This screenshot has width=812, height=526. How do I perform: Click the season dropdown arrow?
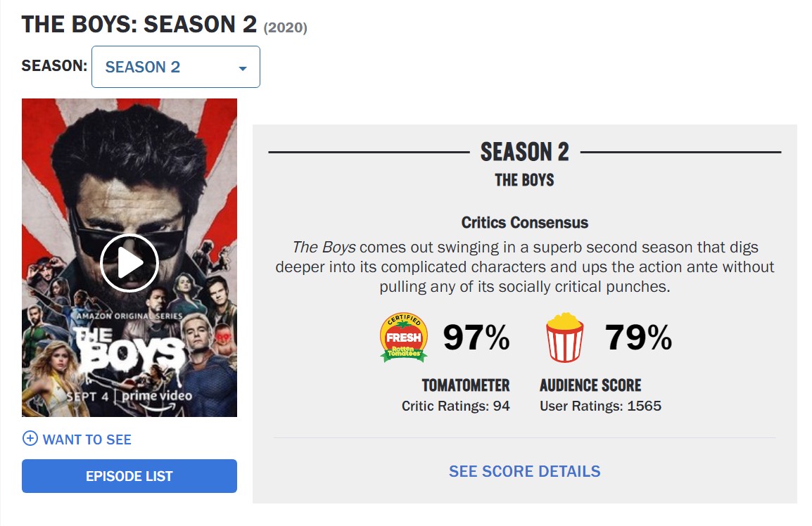point(243,68)
